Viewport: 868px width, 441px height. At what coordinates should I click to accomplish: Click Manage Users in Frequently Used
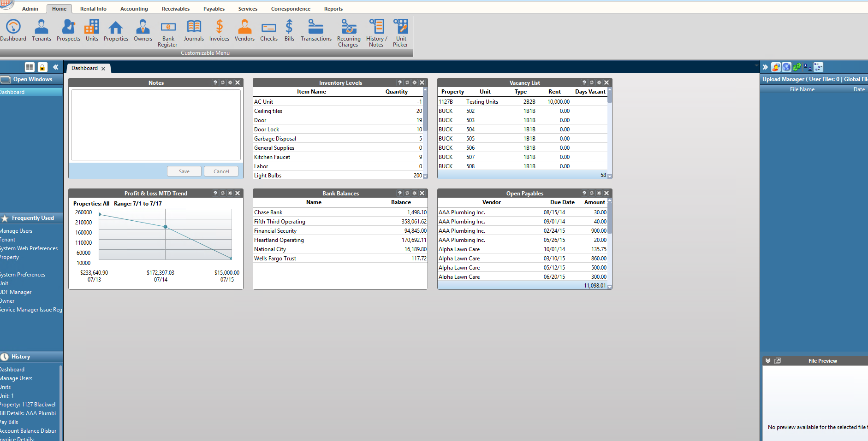[x=17, y=231]
